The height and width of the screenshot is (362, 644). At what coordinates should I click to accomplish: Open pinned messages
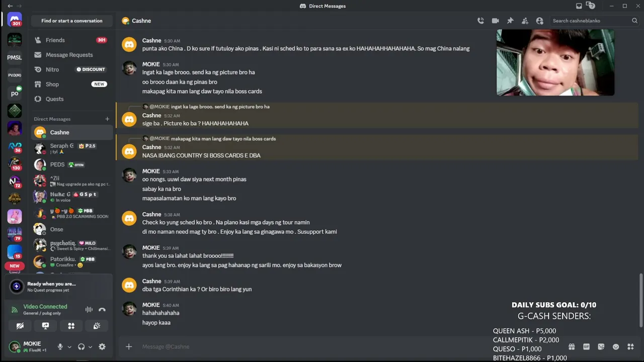(x=510, y=21)
